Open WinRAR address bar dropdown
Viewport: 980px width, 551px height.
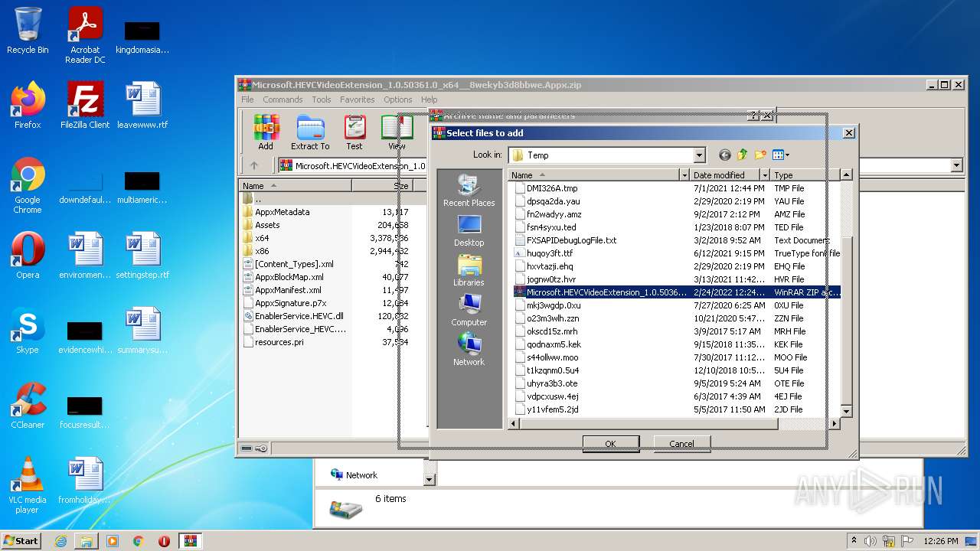tap(956, 165)
